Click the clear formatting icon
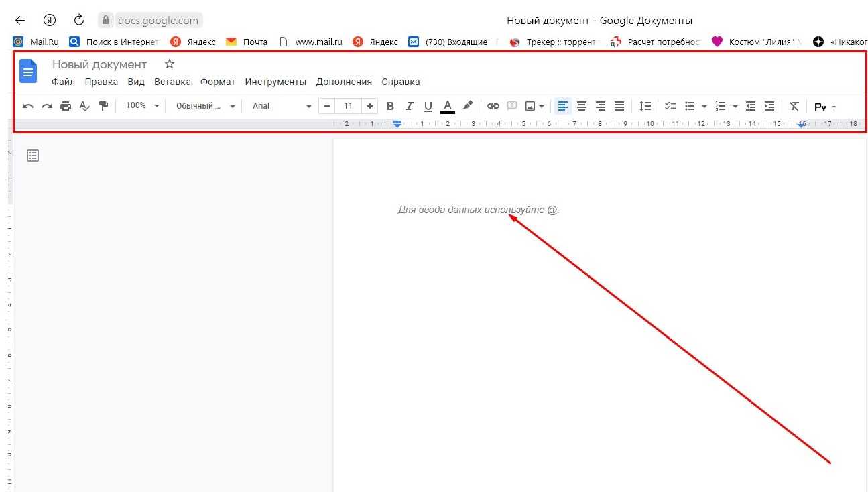This screenshot has height=492, width=868. coord(794,106)
